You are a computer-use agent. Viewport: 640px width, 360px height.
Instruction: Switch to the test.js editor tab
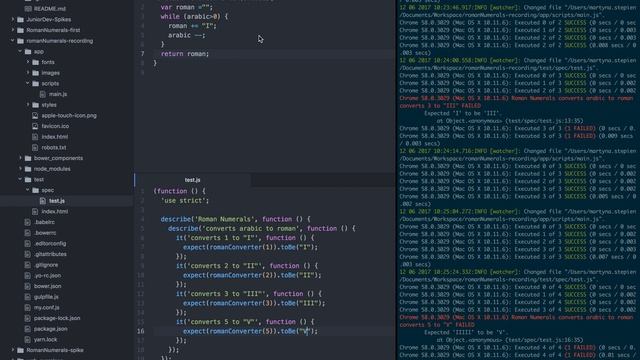[x=192, y=180]
